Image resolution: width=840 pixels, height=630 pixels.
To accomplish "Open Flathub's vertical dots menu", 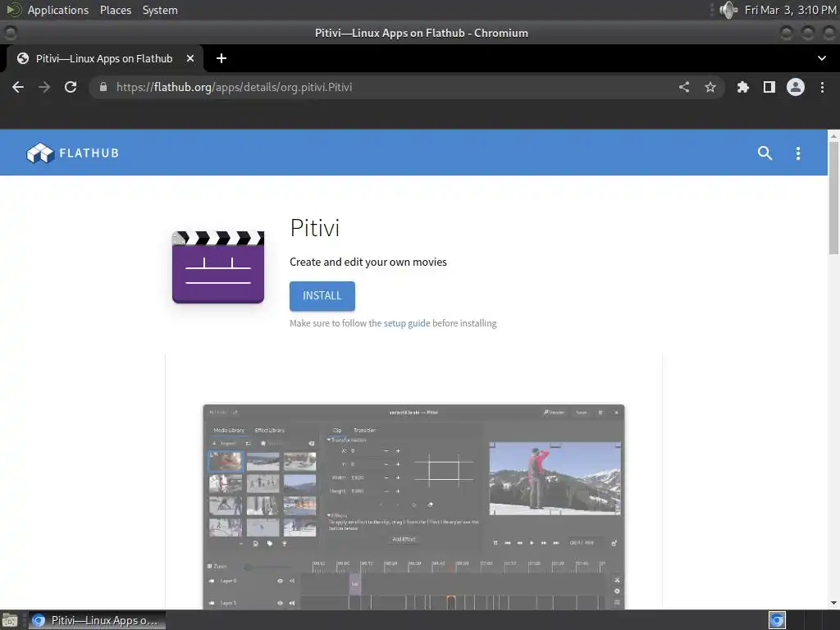I will 798,153.
